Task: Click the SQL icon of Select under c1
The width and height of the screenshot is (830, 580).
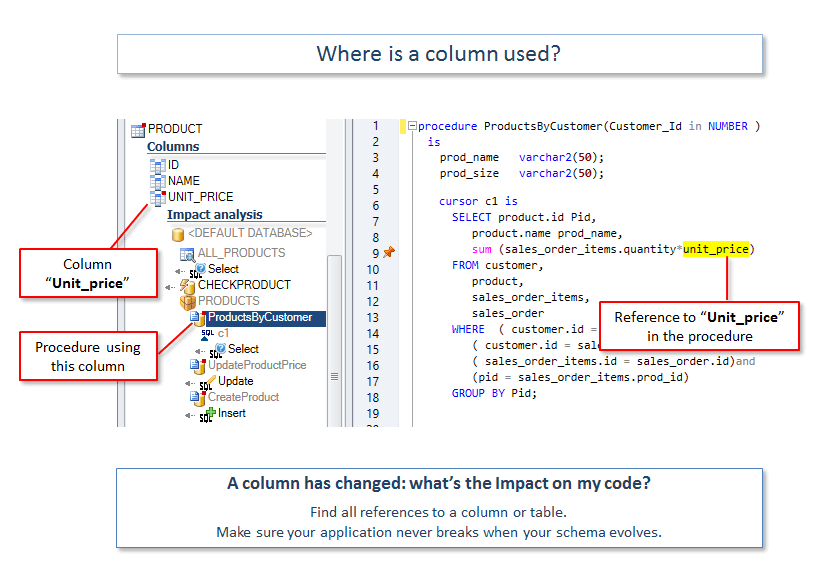Action: point(217,350)
